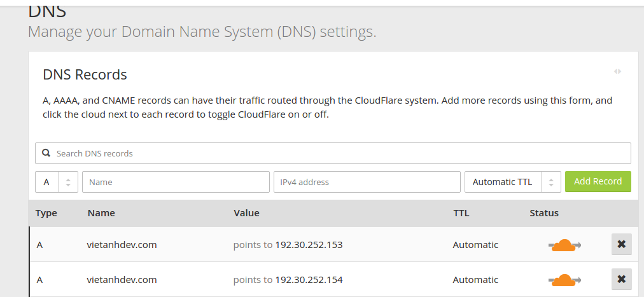The width and height of the screenshot is (644, 297).
Task: Click into the IPv4 address input field
Action: click(367, 182)
